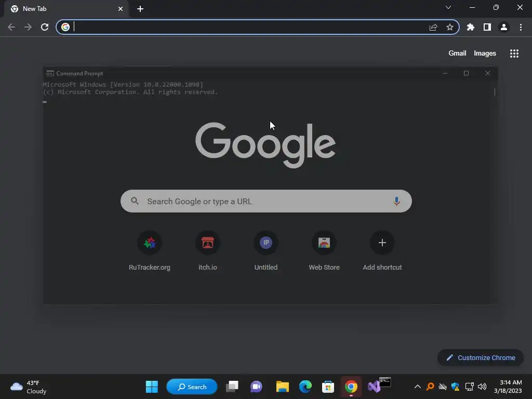Share this page via the share icon

tap(433, 27)
